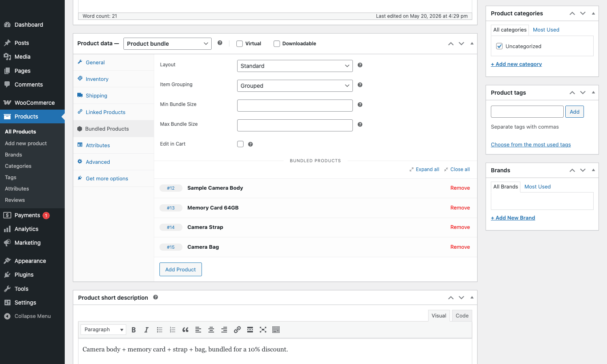Click the Add tag button
The image size is (607, 364).
tap(575, 112)
